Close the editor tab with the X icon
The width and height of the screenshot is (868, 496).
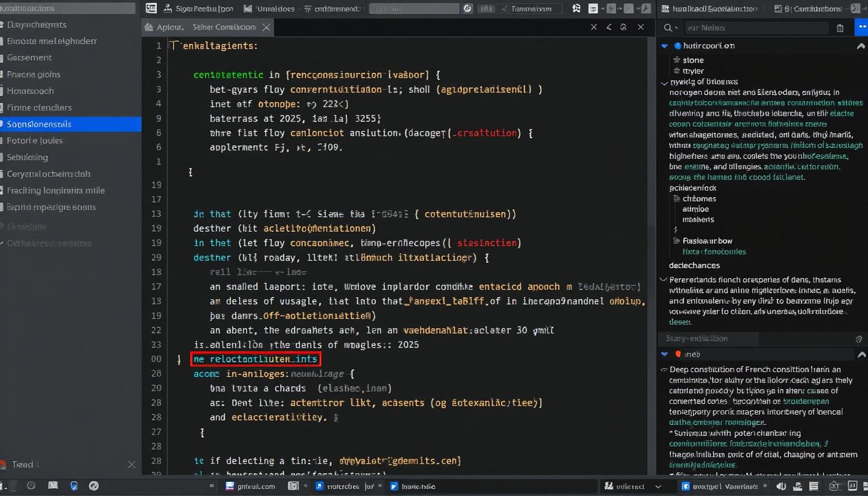266,28
